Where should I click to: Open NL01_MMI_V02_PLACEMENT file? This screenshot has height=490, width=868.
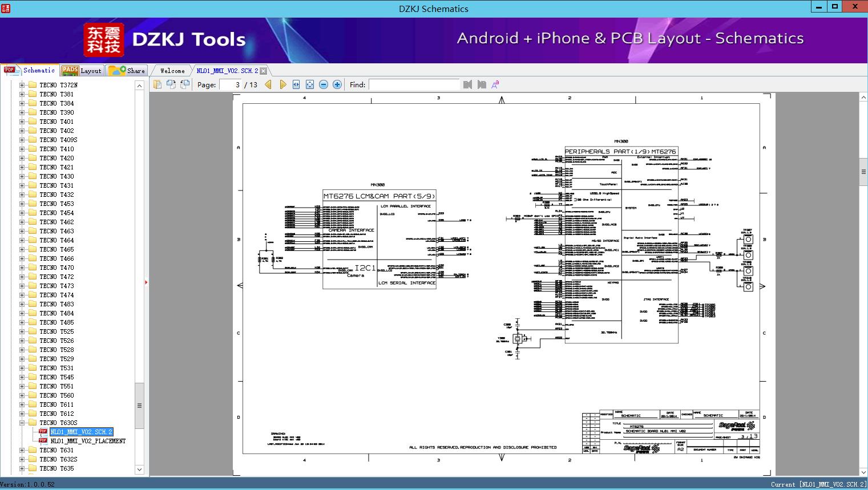click(x=88, y=441)
